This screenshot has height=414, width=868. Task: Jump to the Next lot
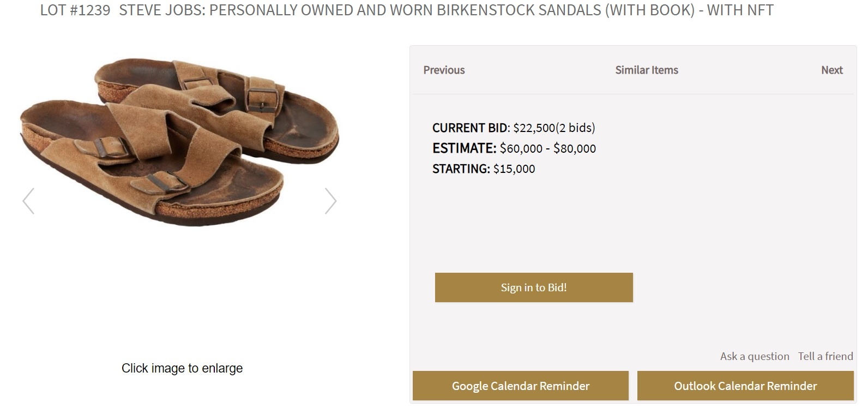[831, 70]
